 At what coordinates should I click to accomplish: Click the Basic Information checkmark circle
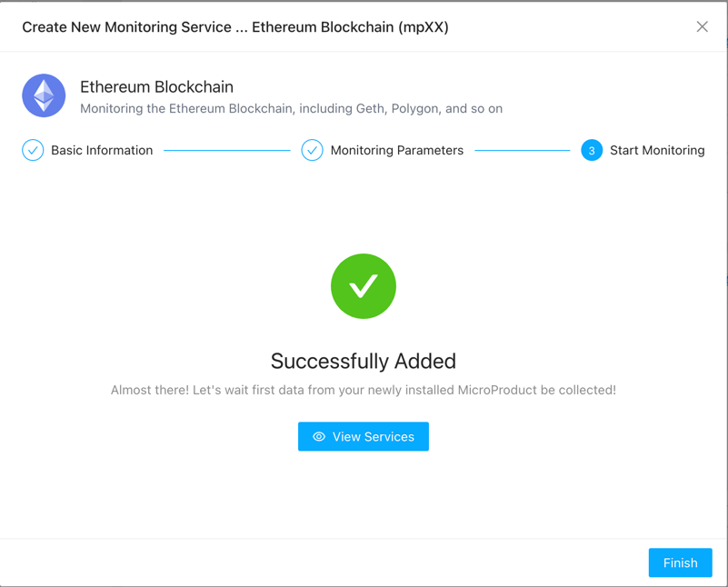tap(33, 151)
